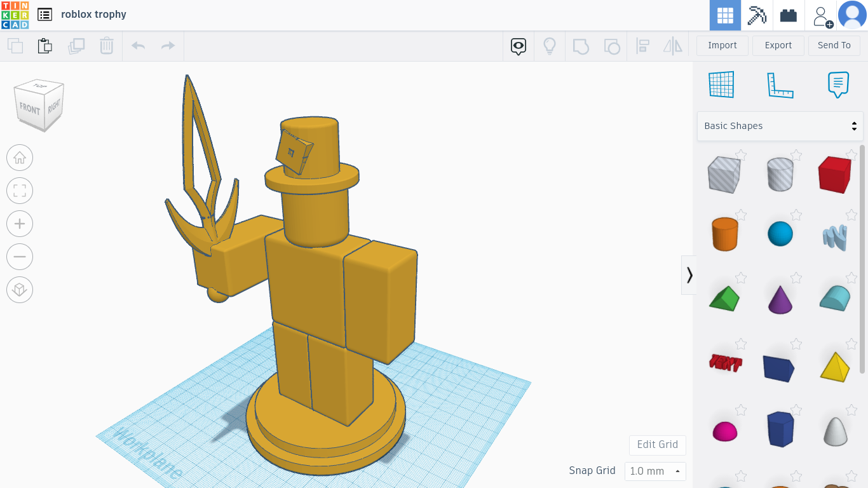This screenshot has height=488, width=868.
Task: Select the green Roof shape
Action: (x=724, y=299)
